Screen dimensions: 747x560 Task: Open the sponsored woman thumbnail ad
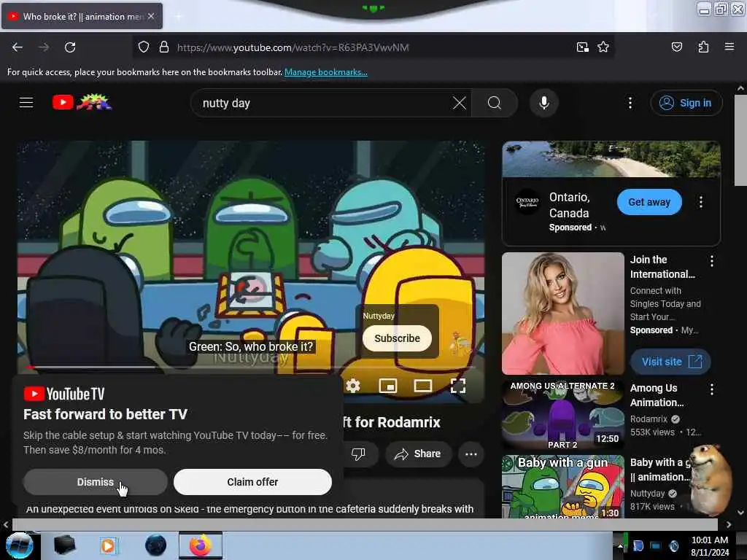(562, 314)
